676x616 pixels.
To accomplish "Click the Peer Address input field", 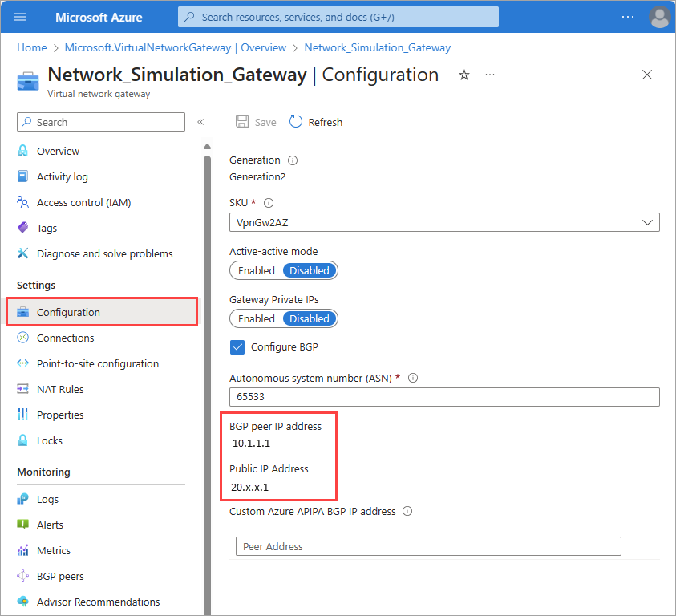I will coord(428,546).
